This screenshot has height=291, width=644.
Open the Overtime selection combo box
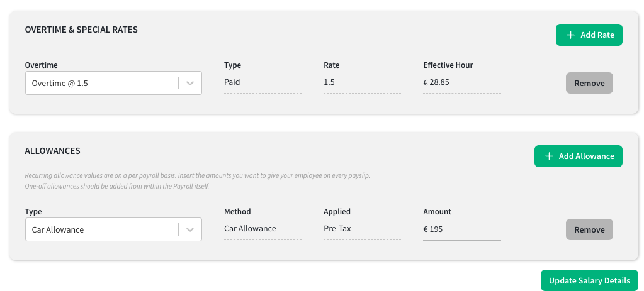113,83
